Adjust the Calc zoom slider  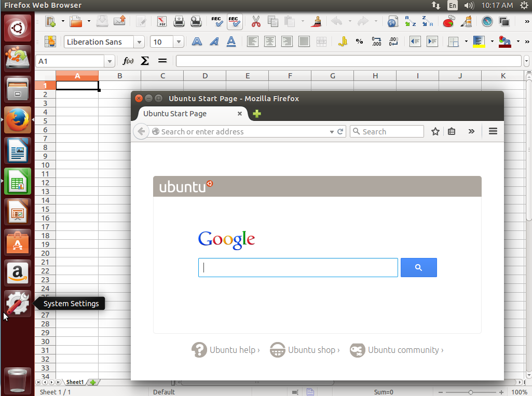[471, 392]
